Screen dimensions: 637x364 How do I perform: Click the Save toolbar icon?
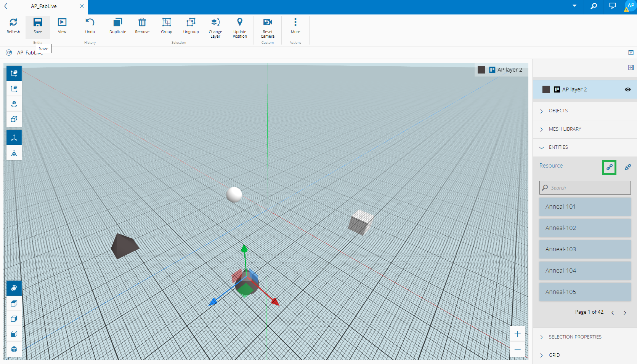pos(37,22)
